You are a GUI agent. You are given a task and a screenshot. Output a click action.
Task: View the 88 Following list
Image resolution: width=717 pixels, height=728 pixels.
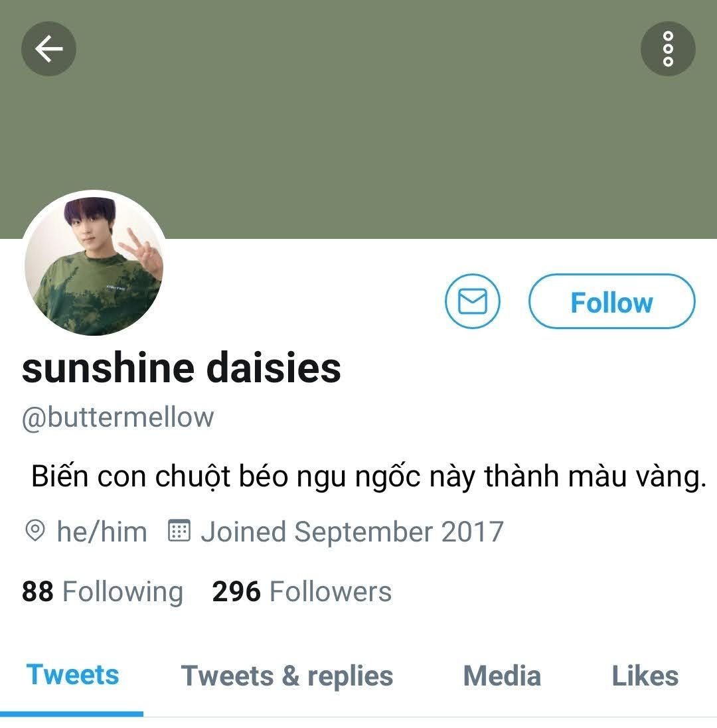103,591
